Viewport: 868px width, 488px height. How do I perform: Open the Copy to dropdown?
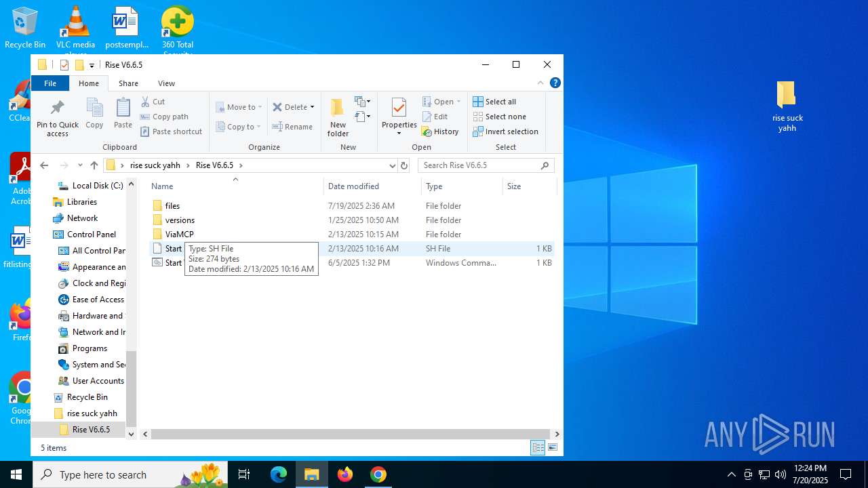pyautogui.click(x=239, y=127)
